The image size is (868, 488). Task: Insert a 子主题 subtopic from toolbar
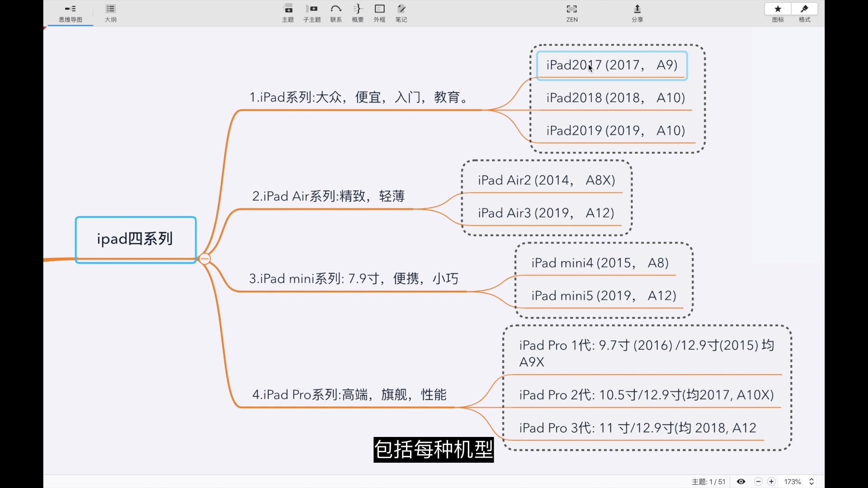pos(312,14)
